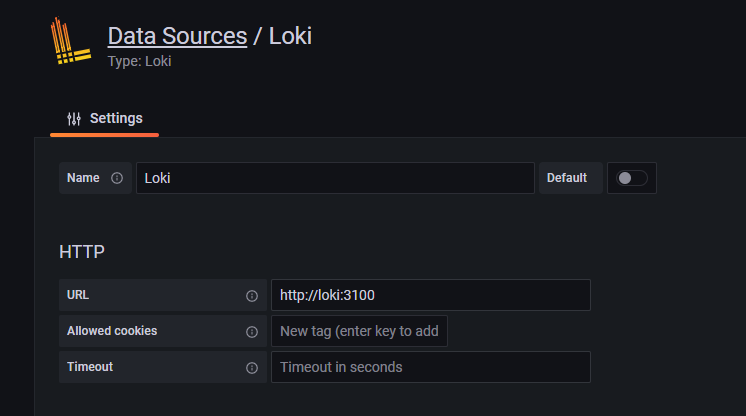Show the Timeout info icon

click(x=252, y=368)
